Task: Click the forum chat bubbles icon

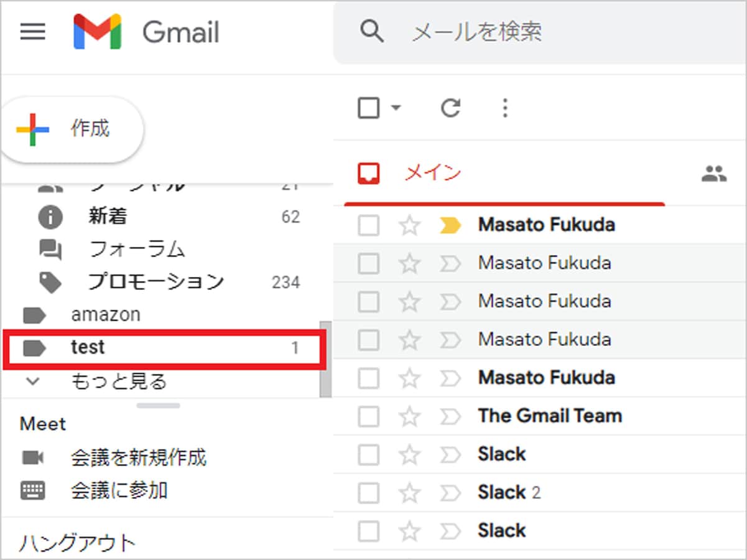Action: (x=50, y=250)
